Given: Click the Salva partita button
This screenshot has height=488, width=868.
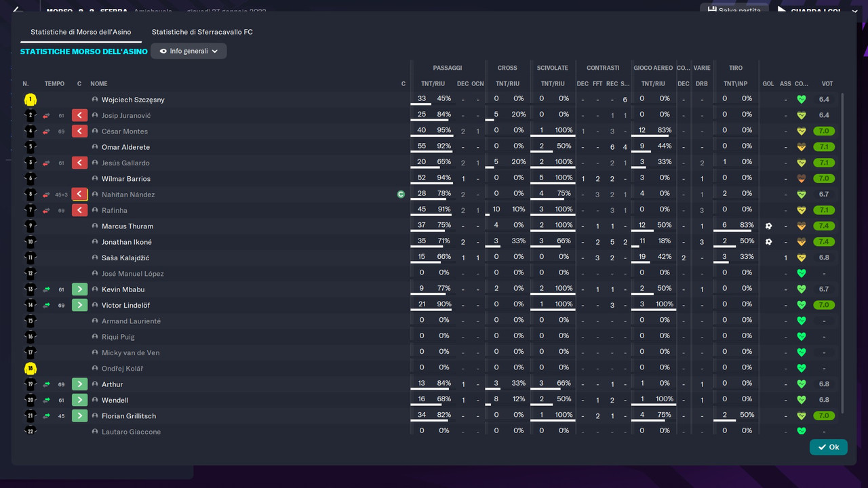Looking at the screenshot, I should point(734,10).
